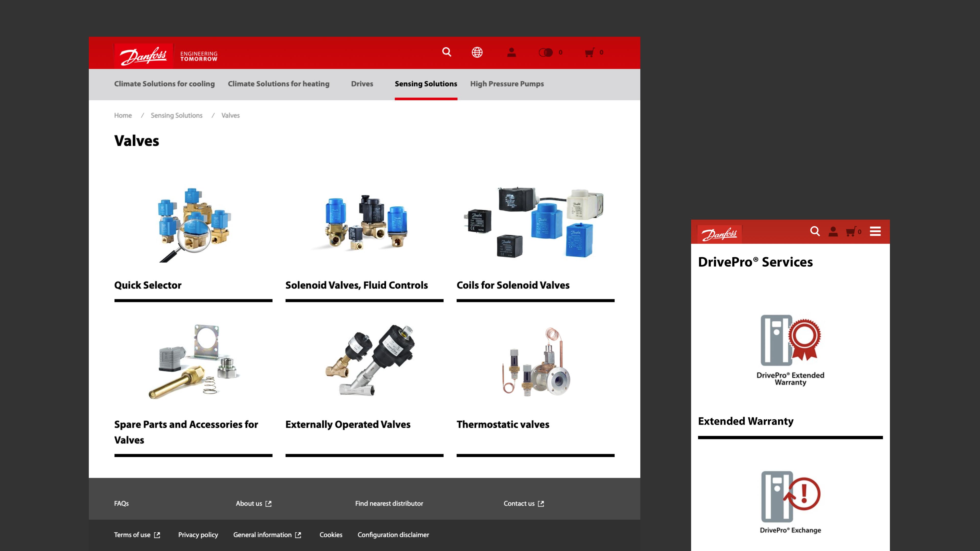Click the Home breadcrumb link

pyautogui.click(x=123, y=115)
